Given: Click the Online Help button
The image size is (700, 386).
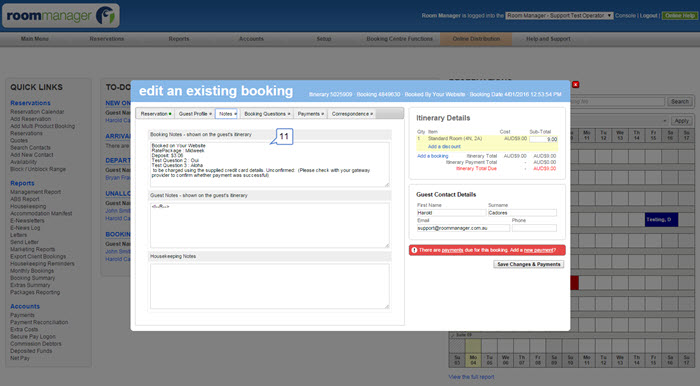Looking at the screenshot, I should click(x=679, y=16).
